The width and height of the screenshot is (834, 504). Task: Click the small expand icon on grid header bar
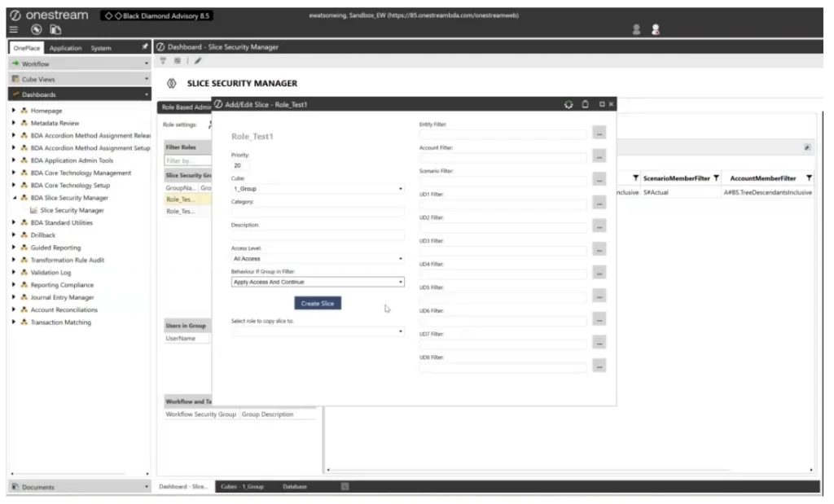(807, 147)
